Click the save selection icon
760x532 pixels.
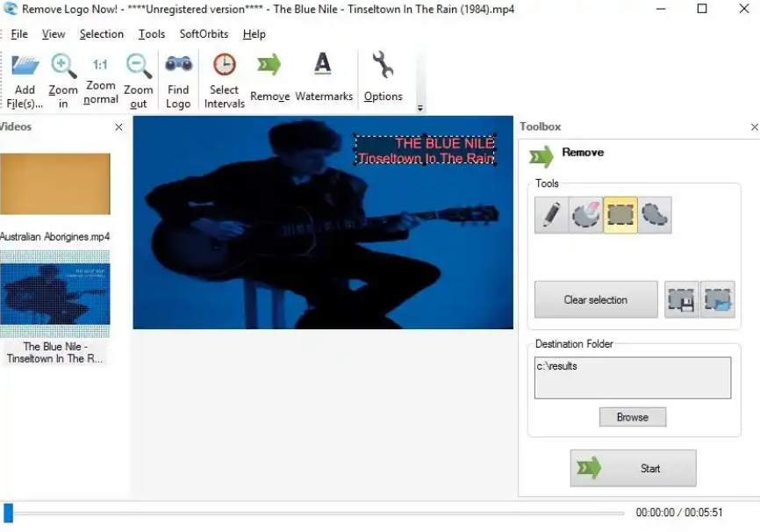click(x=682, y=299)
